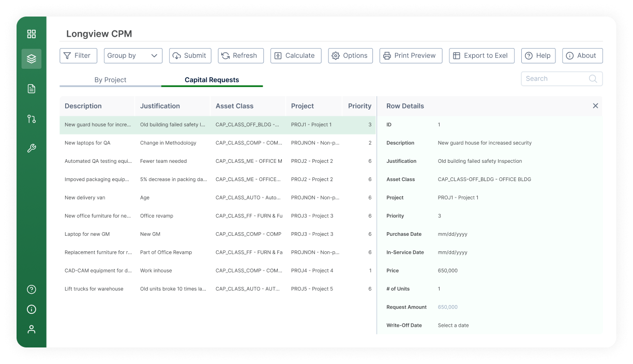Close the Row Details panel

tap(595, 106)
